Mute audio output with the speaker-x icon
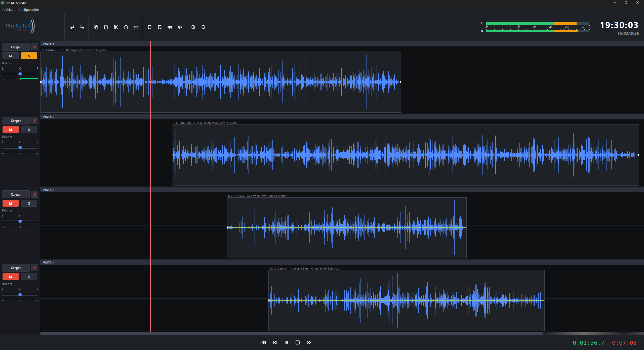Screen dimensions: 644x350 click(179, 27)
